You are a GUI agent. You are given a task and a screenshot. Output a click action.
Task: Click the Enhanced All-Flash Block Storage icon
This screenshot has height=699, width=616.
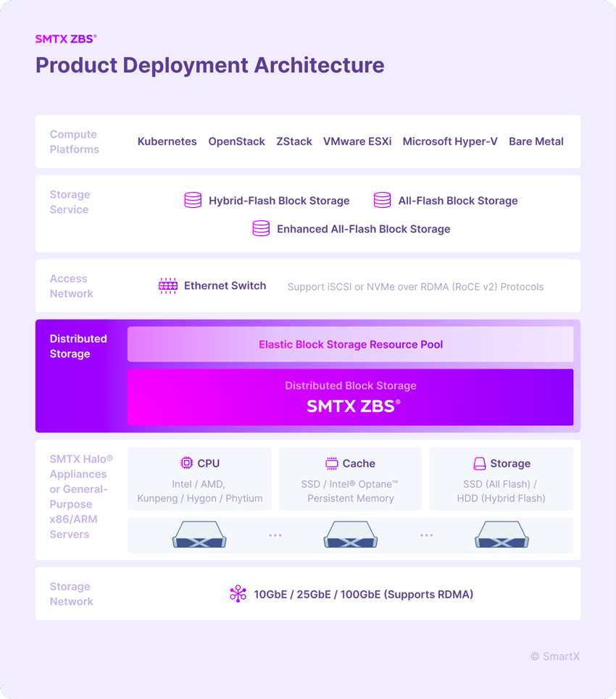(261, 228)
